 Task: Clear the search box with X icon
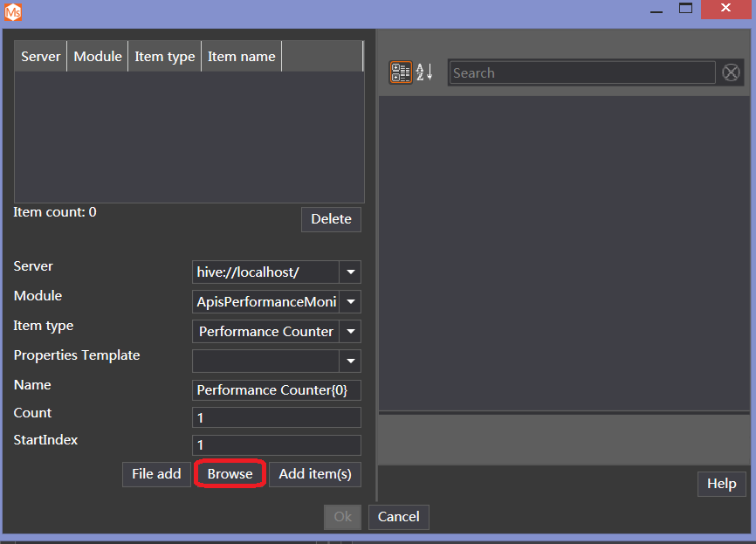731,72
